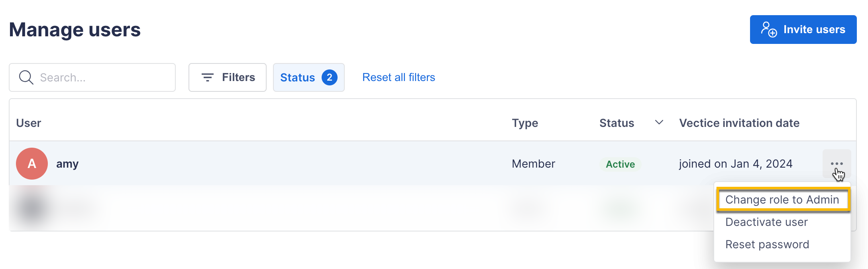Select Reset password menu option
868x269 pixels.
767,244
